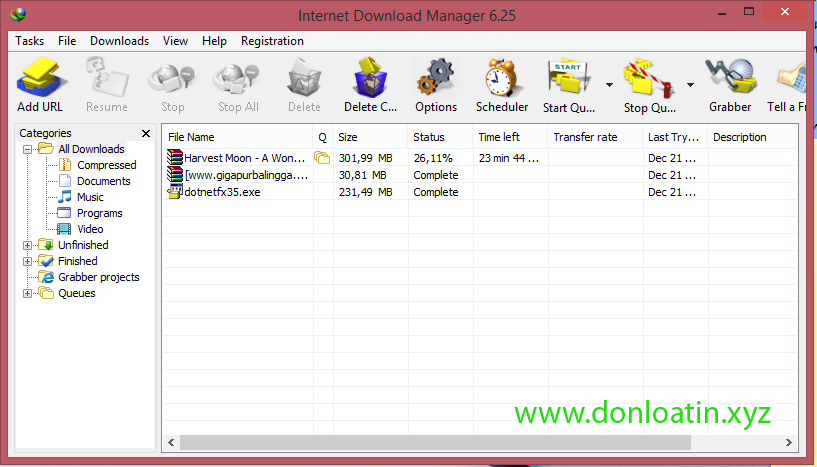Open the Grabber tool icon

(731, 79)
